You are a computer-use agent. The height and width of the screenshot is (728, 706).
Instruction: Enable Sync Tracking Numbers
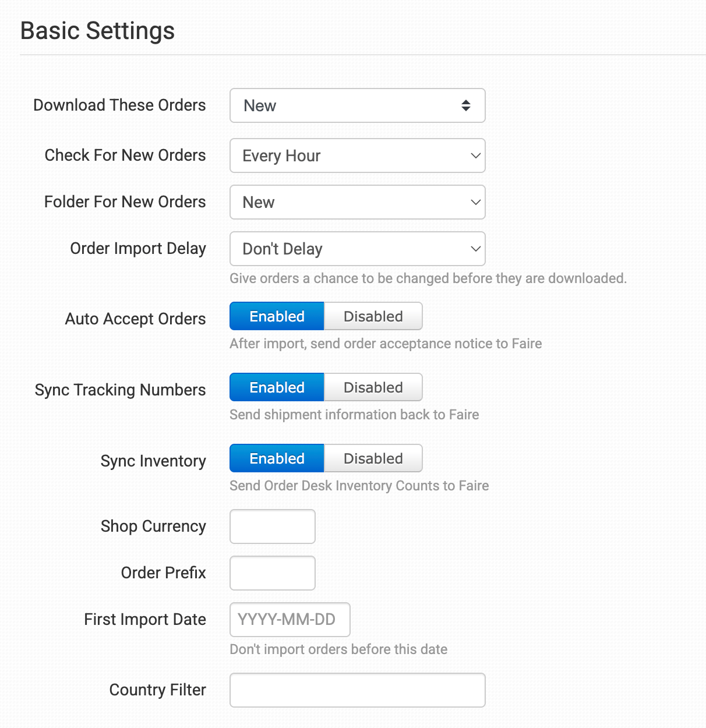coord(277,387)
